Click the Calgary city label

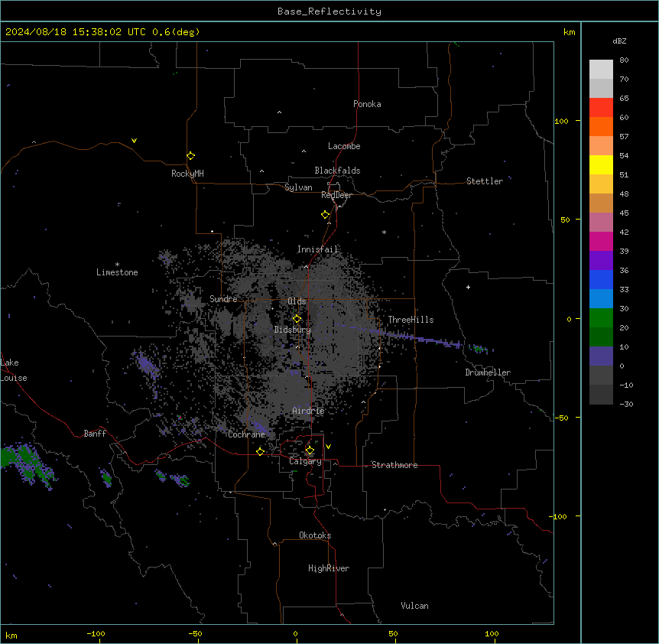point(305,461)
